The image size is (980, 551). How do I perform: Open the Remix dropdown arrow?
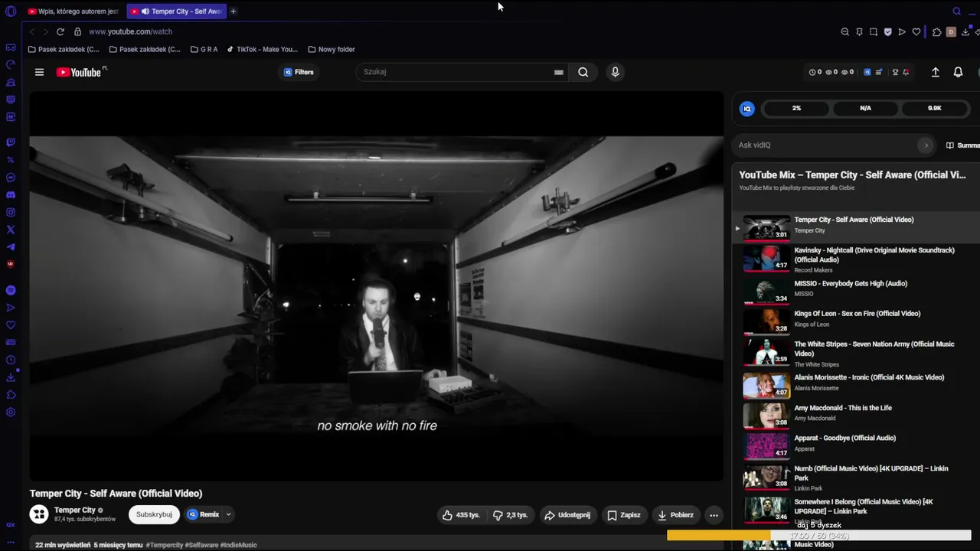coord(228,515)
